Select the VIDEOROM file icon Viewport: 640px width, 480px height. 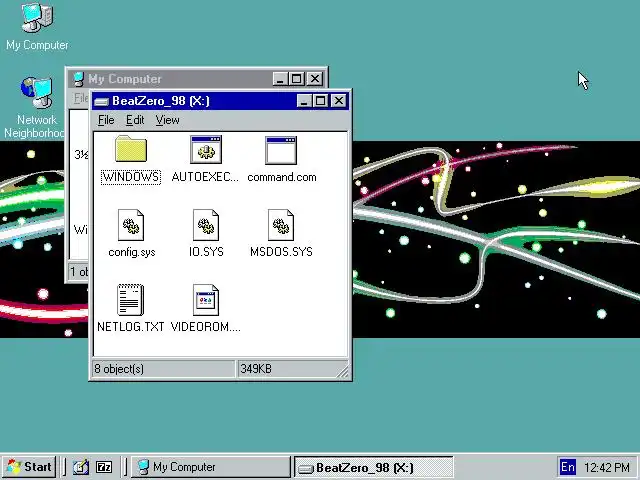click(206, 300)
